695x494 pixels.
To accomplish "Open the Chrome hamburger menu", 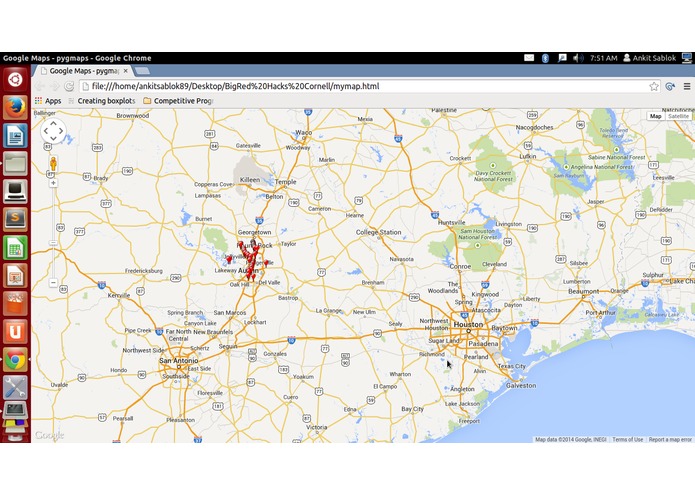I will (687, 86).
